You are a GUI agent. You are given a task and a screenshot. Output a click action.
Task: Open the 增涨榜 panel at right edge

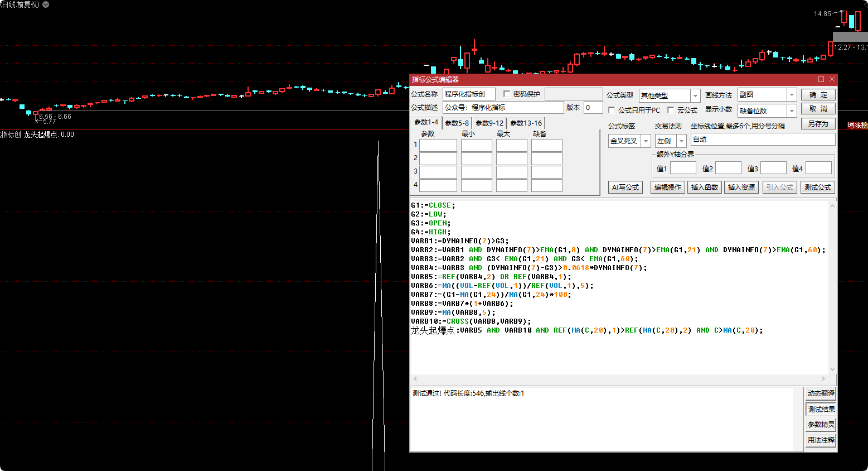[857, 126]
